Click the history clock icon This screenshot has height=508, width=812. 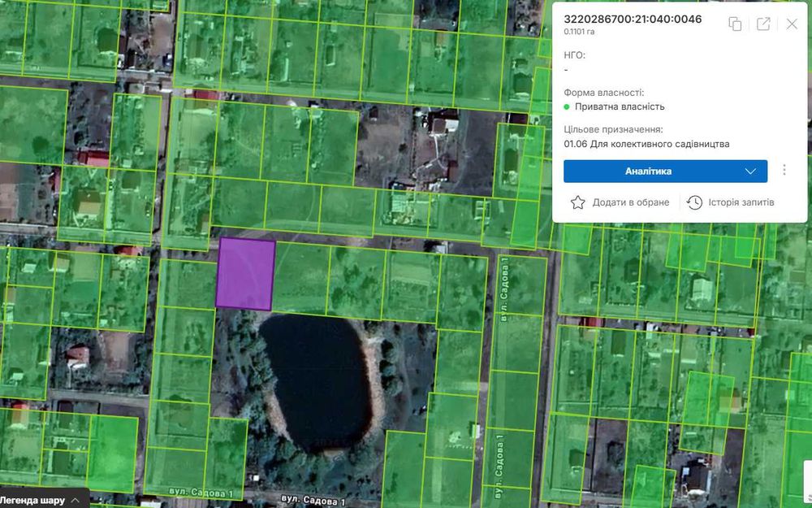point(694,202)
